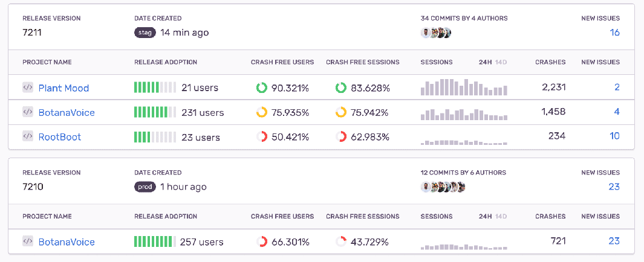Open the Plant Mood project link
Screen dimensions: 644x262
click(63, 88)
